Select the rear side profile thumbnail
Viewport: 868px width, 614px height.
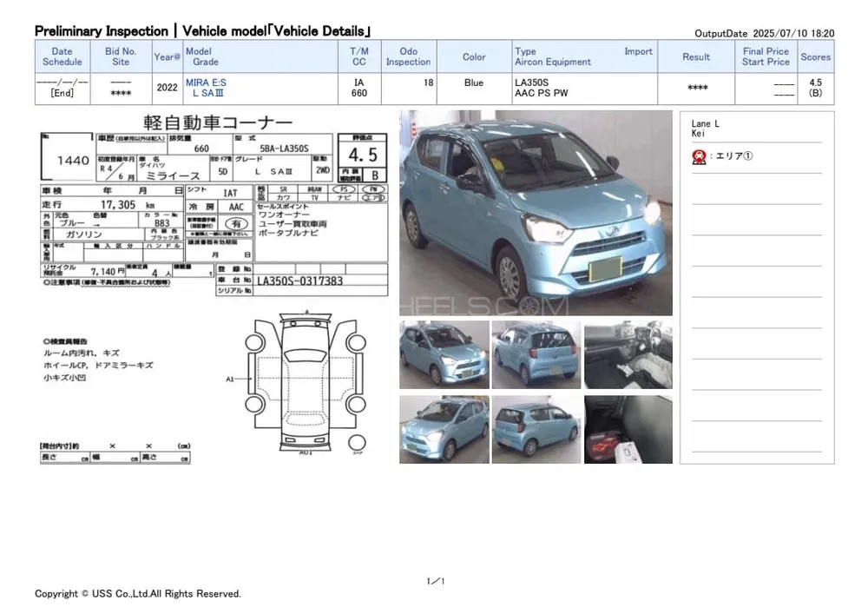536,429
